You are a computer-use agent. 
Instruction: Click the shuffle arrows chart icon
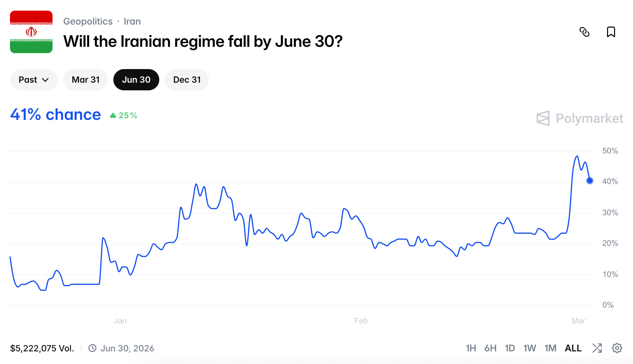tap(597, 348)
